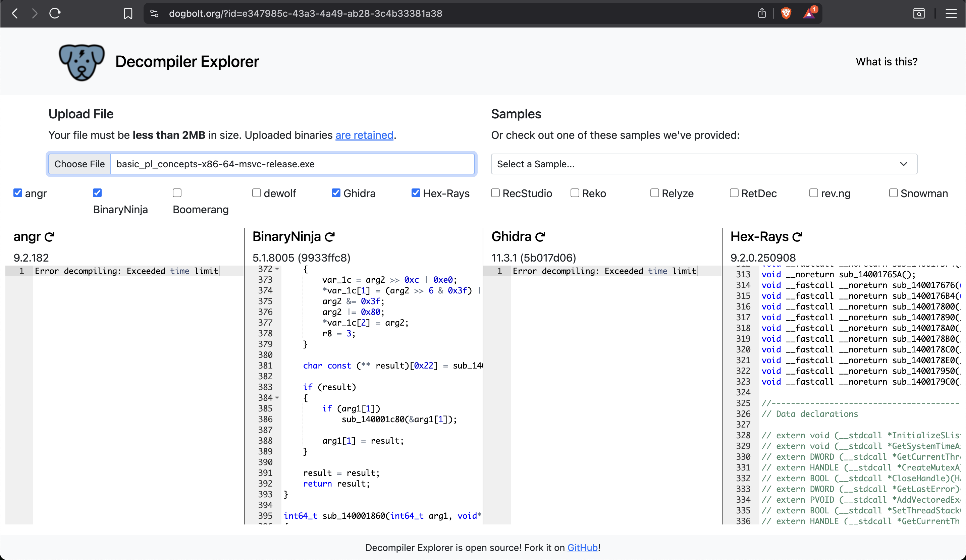Open the What is this? link
The width and height of the screenshot is (966, 560).
coord(886,62)
